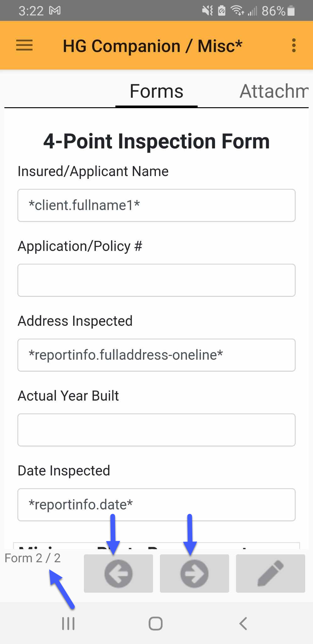Click the Address Inspected field
The height and width of the screenshot is (644, 313).
pos(156,355)
